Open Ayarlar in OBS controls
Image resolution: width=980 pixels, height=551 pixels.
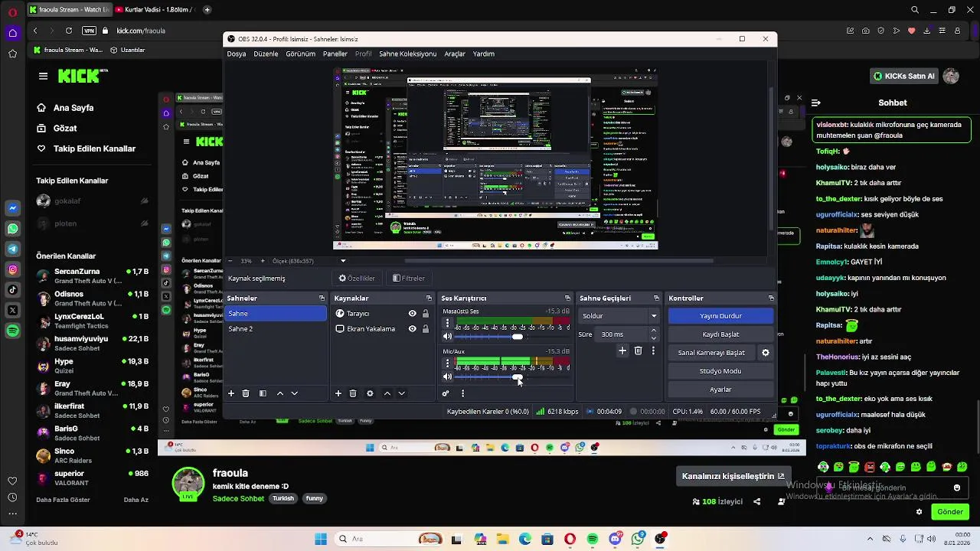click(720, 390)
